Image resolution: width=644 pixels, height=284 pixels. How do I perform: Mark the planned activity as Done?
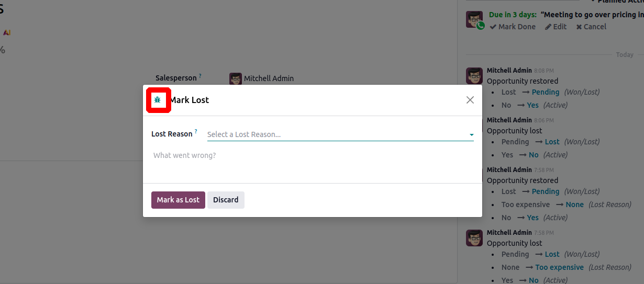click(513, 27)
